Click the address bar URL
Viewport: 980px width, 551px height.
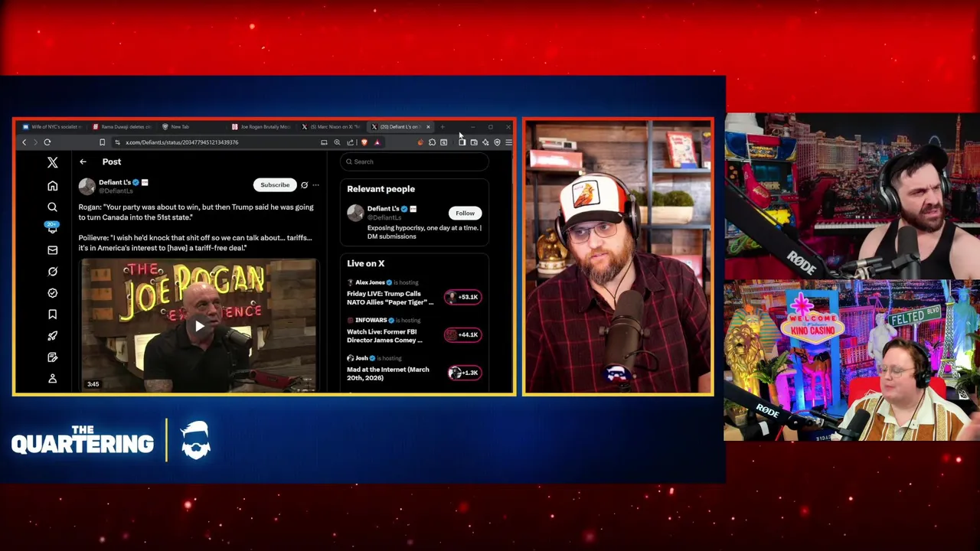click(182, 142)
